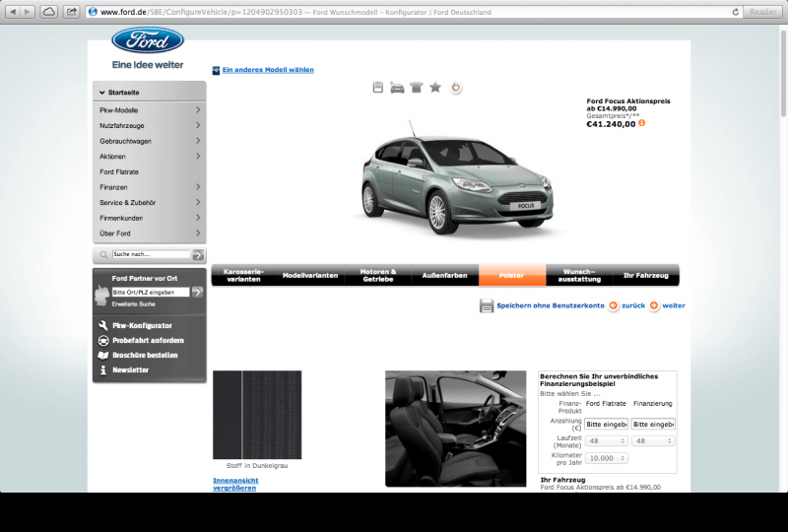Click the wrench icon beside Pkw-Konfigurator
788x532 pixels.
pos(103,325)
